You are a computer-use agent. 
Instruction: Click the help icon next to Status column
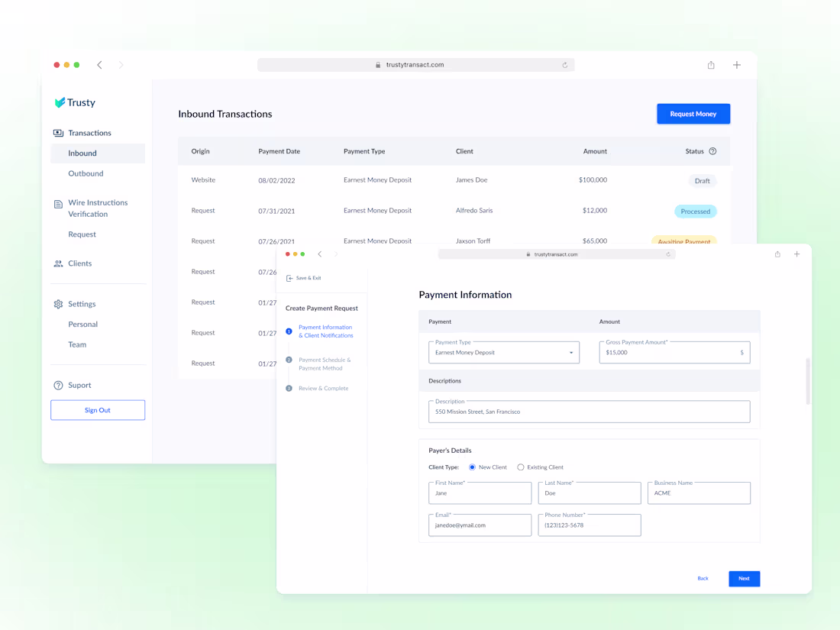(713, 151)
